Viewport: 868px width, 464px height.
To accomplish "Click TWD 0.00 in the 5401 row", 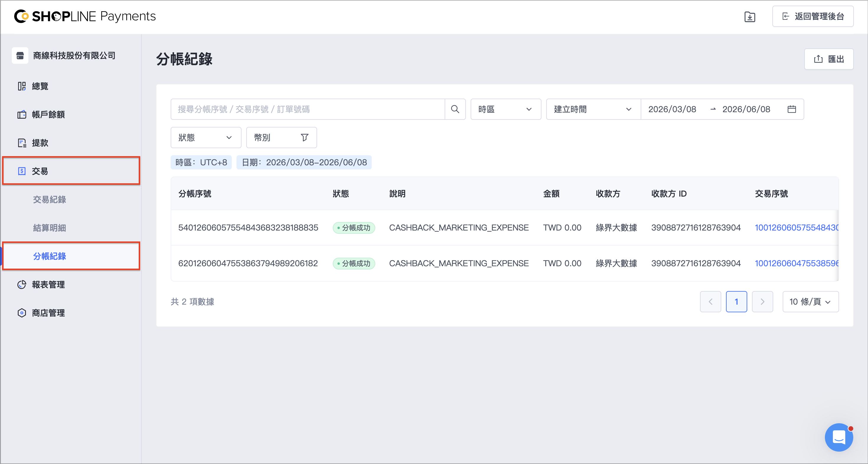I will click(x=562, y=228).
